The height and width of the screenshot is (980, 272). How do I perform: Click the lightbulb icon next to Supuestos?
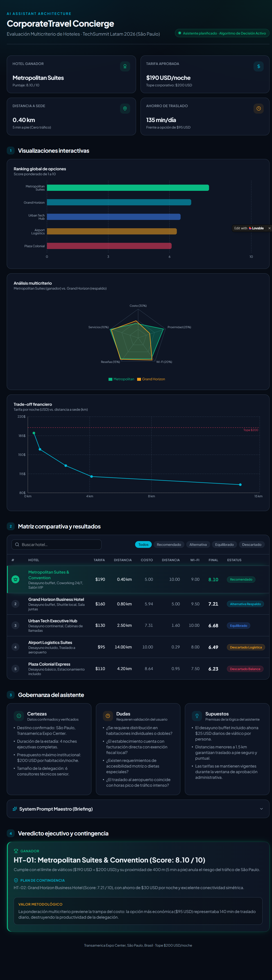[197, 716]
